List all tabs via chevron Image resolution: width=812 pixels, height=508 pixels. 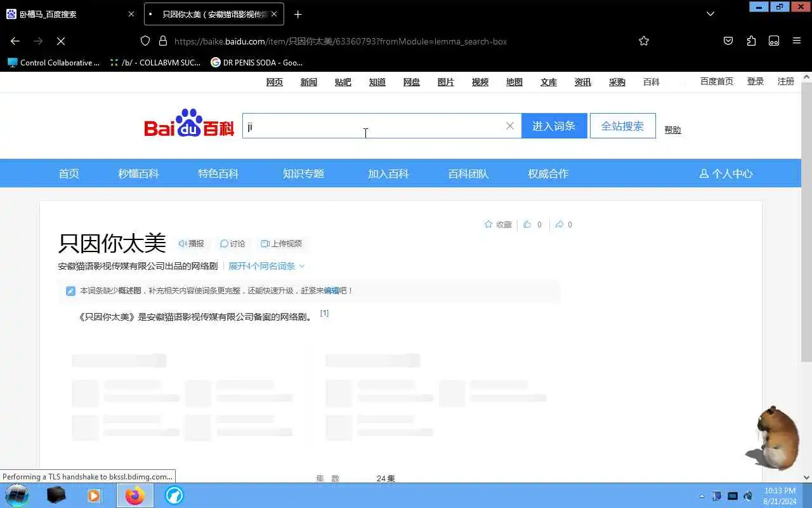(x=710, y=14)
